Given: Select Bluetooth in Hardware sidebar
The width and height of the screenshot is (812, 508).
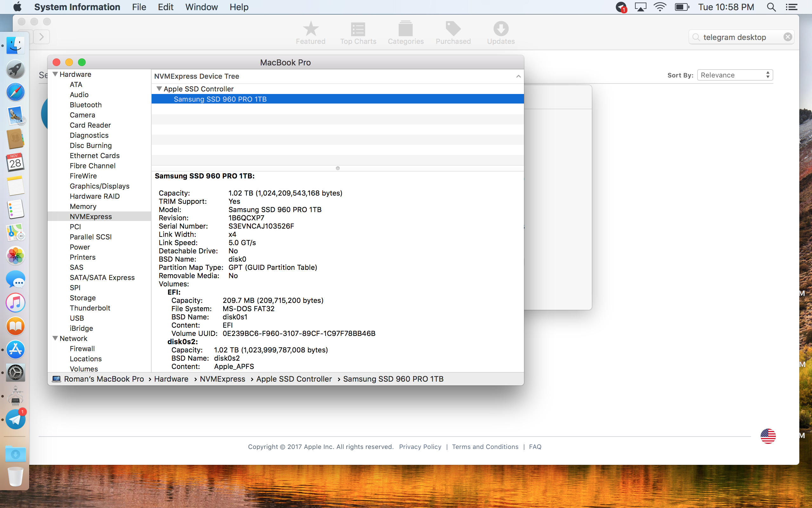Looking at the screenshot, I should pyautogui.click(x=86, y=105).
